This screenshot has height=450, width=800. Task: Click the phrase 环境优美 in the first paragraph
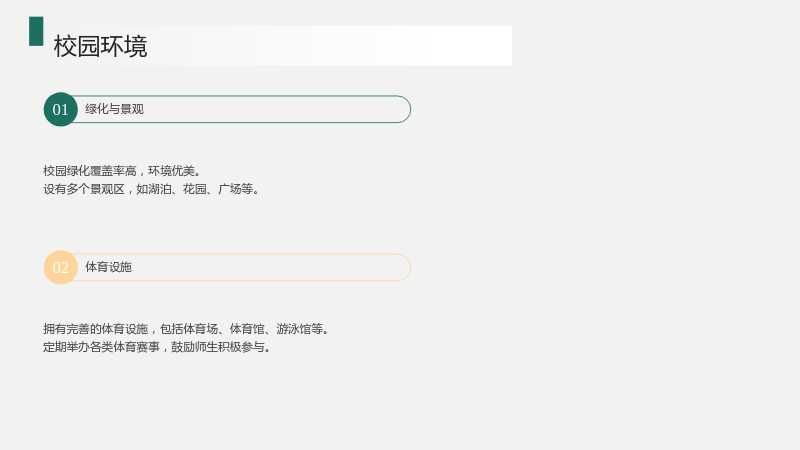(171, 171)
